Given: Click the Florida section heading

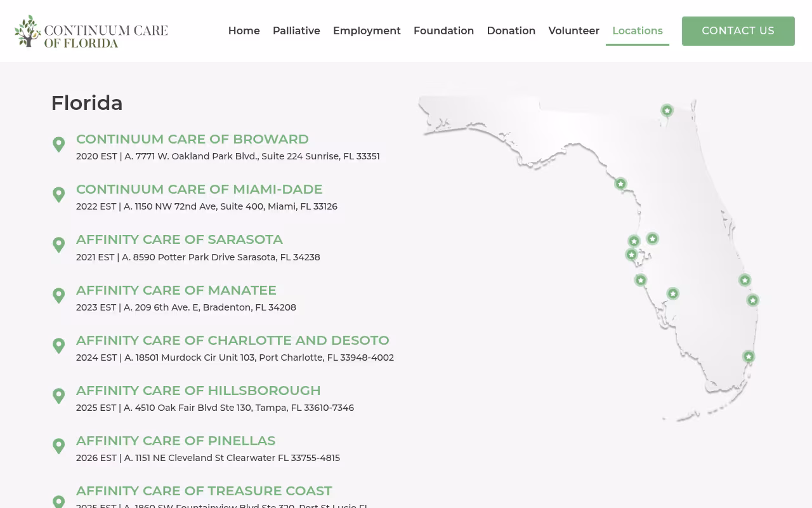Looking at the screenshot, I should pos(87,103).
